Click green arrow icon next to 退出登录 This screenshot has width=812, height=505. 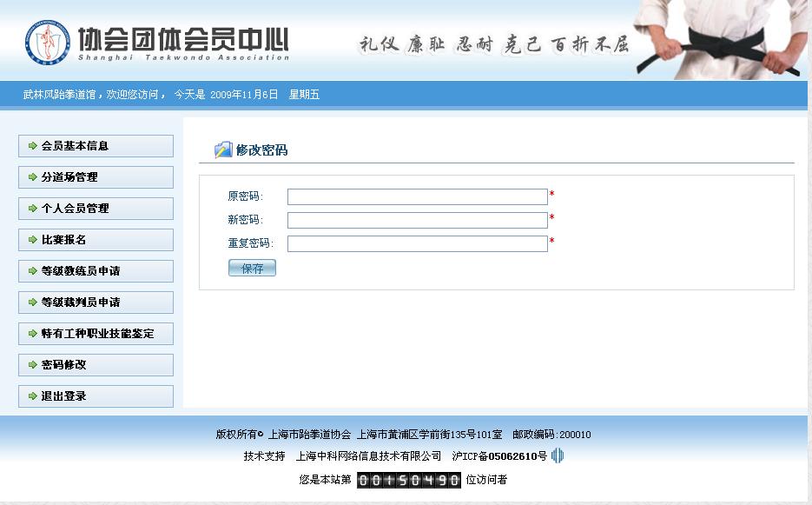point(33,396)
